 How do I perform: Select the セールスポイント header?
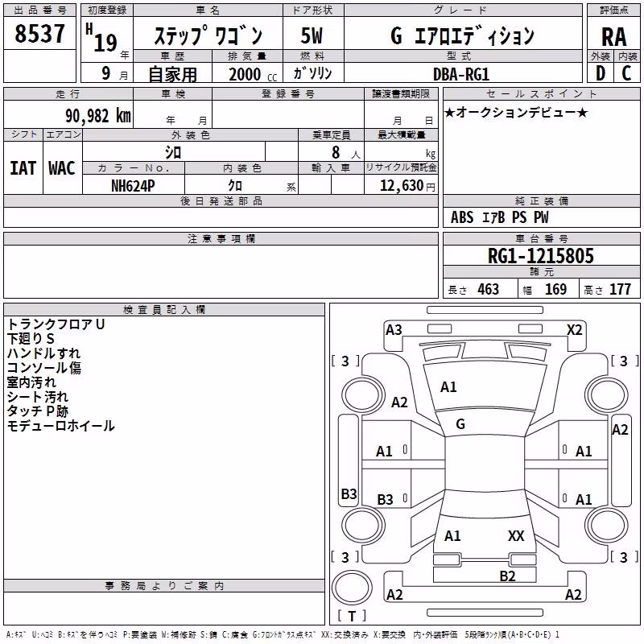click(541, 94)
